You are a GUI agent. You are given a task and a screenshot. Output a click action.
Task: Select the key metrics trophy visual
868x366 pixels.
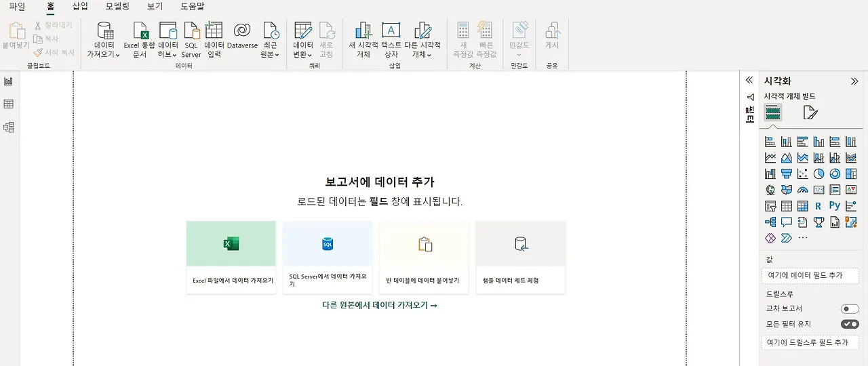[818, 222]
